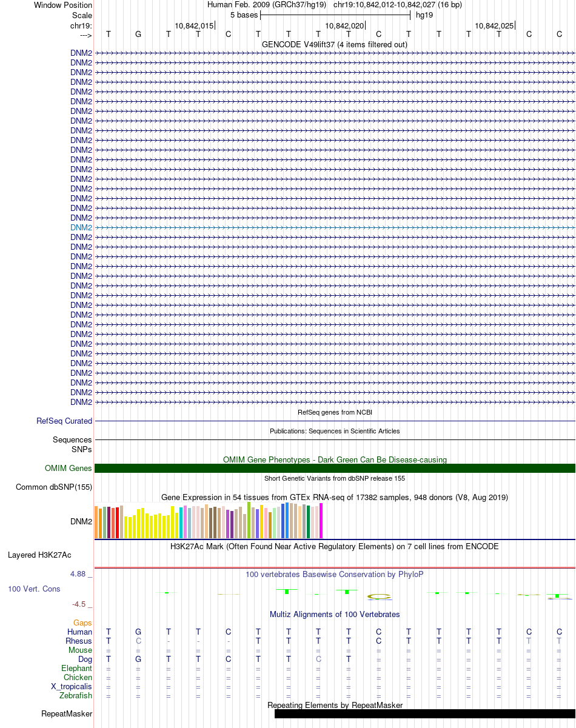Image resolution: width=576 pixels, height=728 pixels.
Task: Select the Elephant alignment row label
Action: (77, 668)
